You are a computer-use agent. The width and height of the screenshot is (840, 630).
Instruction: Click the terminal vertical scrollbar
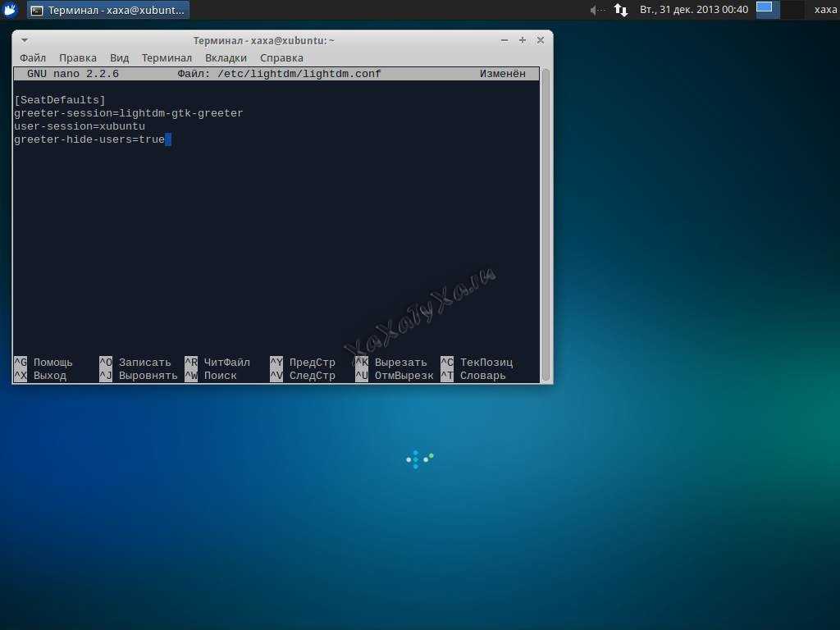point(546,221)
